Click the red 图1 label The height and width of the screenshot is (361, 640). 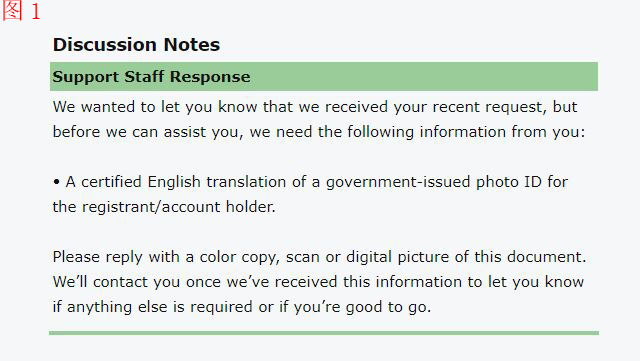pos(21,11)
